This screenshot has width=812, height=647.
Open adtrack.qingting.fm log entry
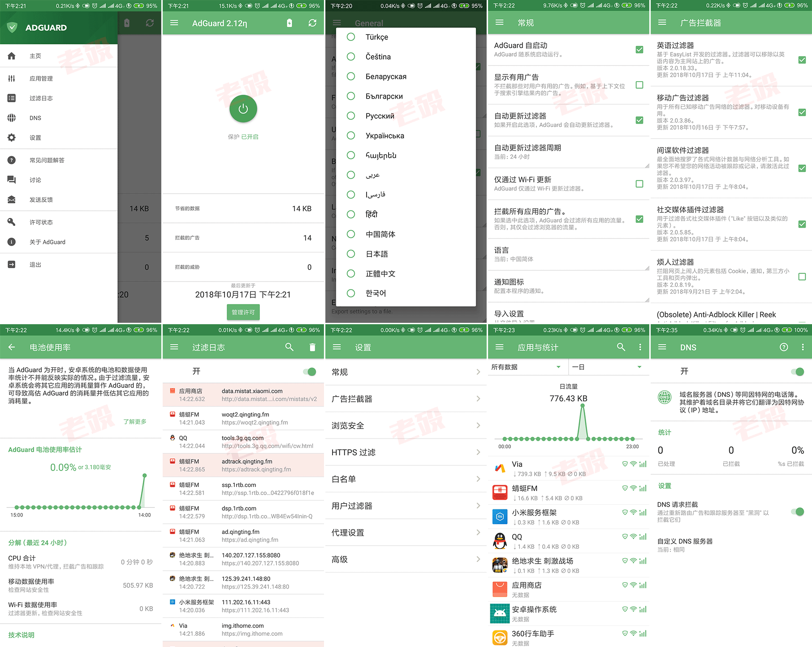click(x=243, y=465)
